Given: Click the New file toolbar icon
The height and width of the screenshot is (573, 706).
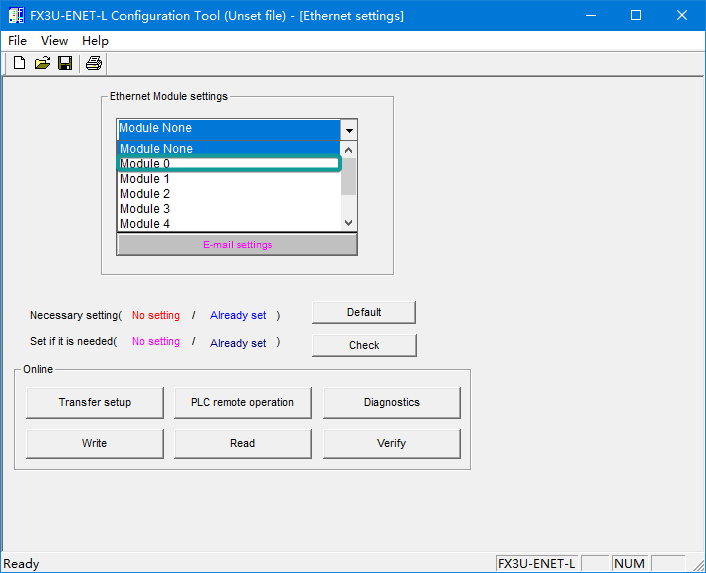Looking at the screenshot, I should (19, 64).
